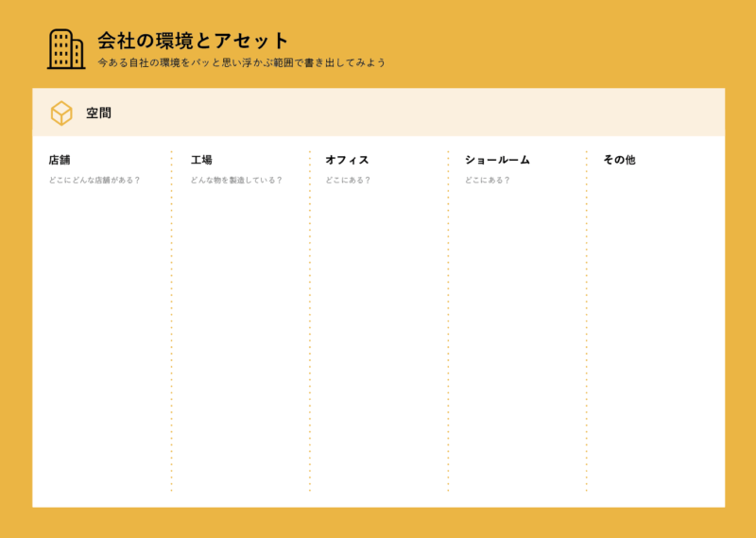The image size is (756, 538).
Task: Select the title 会社の環境とアセット
Action: [x=193, y=41]
